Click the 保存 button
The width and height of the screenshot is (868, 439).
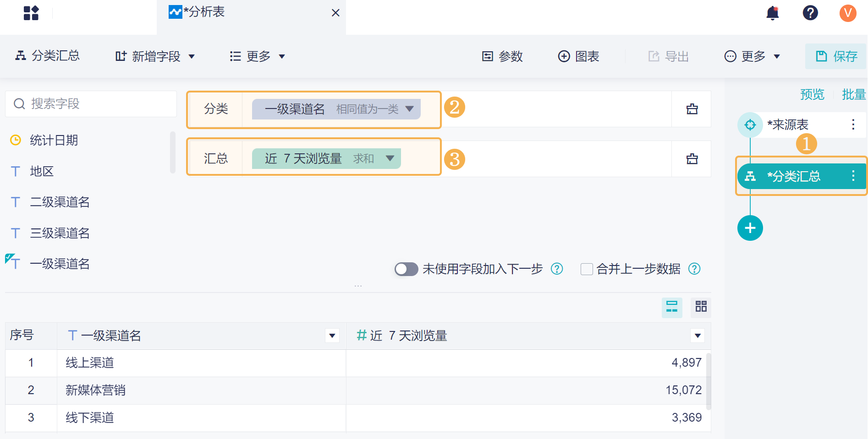pos(836,56)
